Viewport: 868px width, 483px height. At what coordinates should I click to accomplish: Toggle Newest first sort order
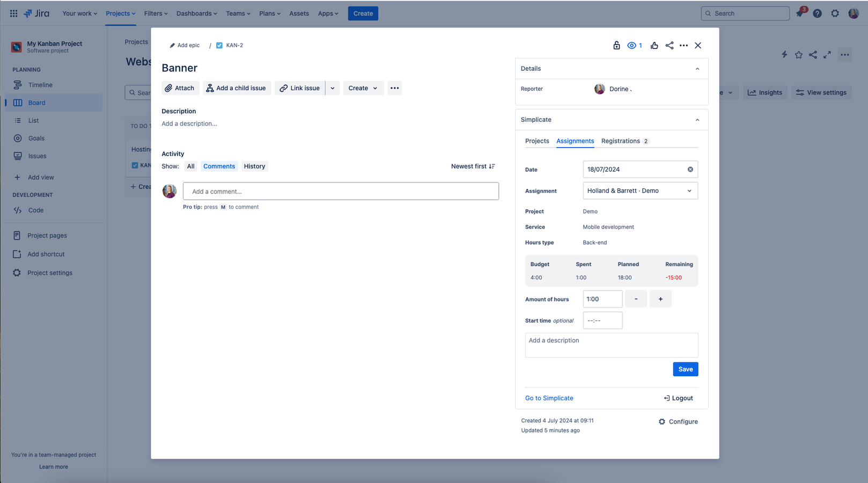473,166
